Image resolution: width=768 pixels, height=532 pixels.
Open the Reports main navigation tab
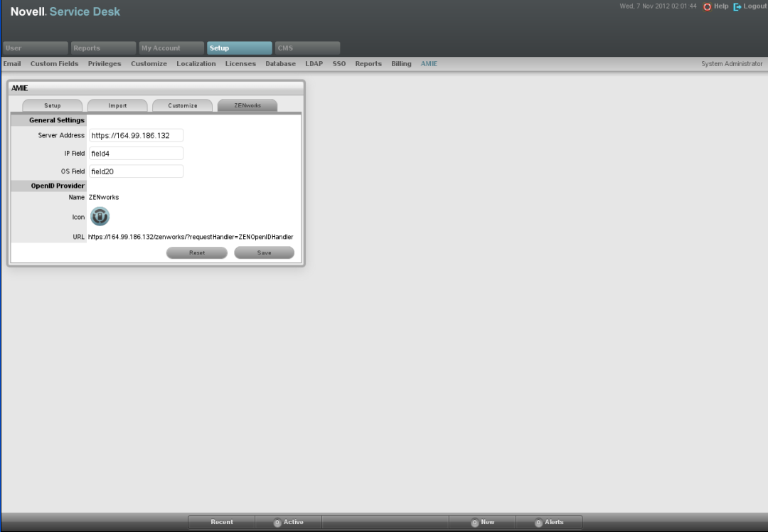[x=102, y=48]
